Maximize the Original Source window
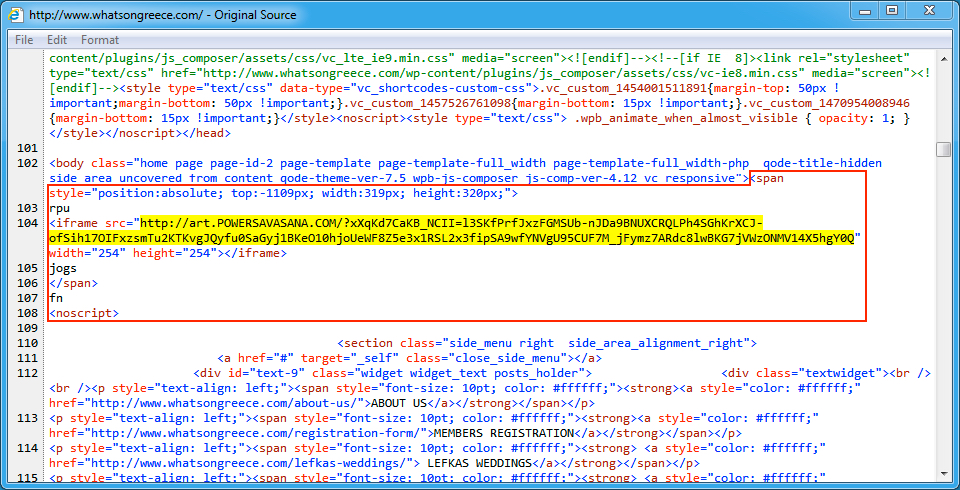 click(x=889, y=14)
